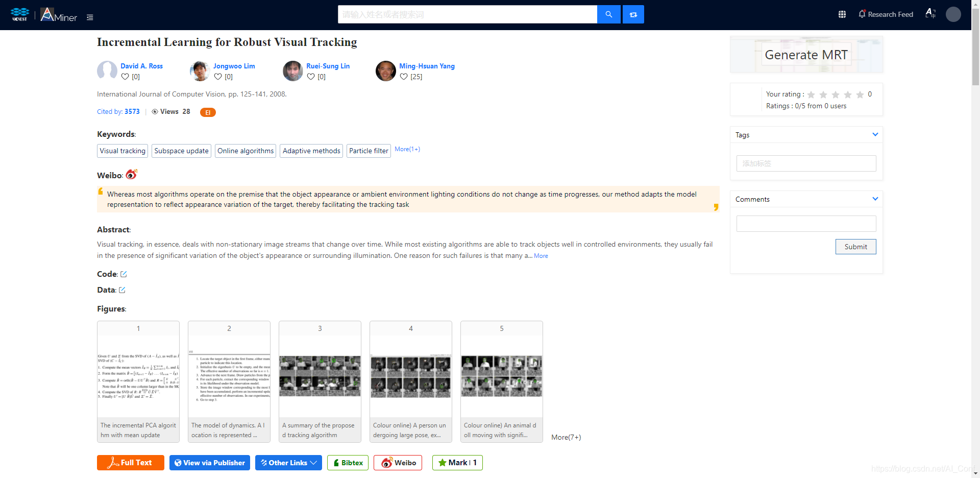
Task: Click the blue search magnifier button
Action: 608,14
